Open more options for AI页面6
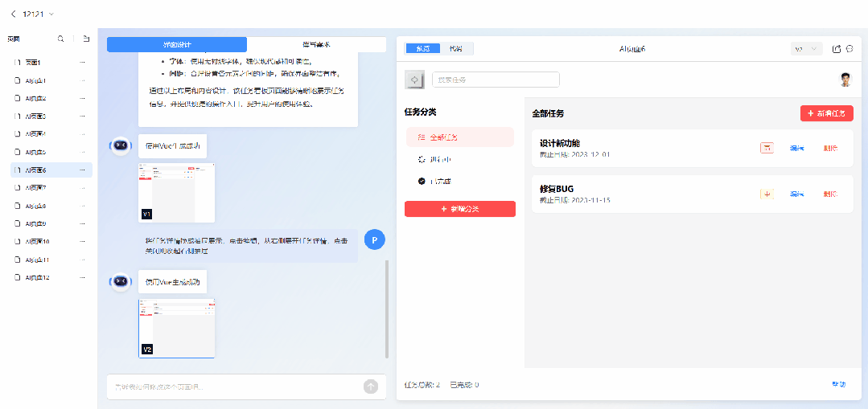The image size is (868, 409). 83,170
